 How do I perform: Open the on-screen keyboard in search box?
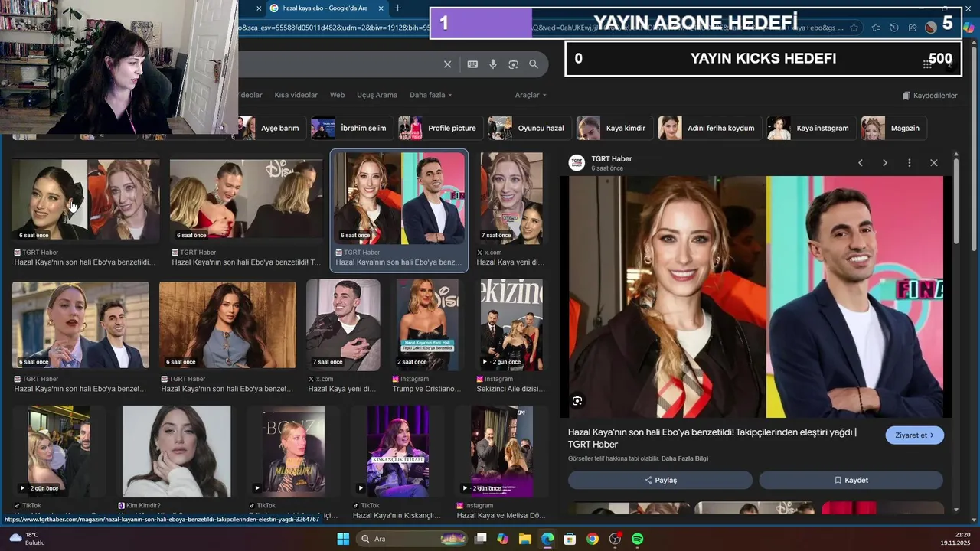pyautogui.click(x=472, y=64)
